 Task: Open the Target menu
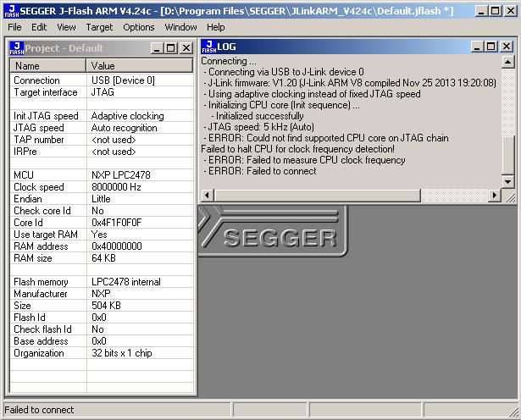[99, 27]
